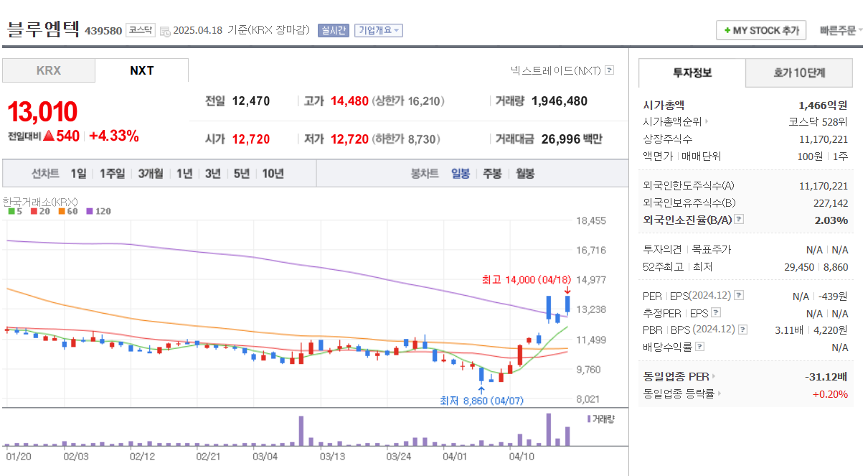Select 10년 line chart period
The height and width of the screenshot is (476, 868).
pyautogui.click(x=273, y=174)
